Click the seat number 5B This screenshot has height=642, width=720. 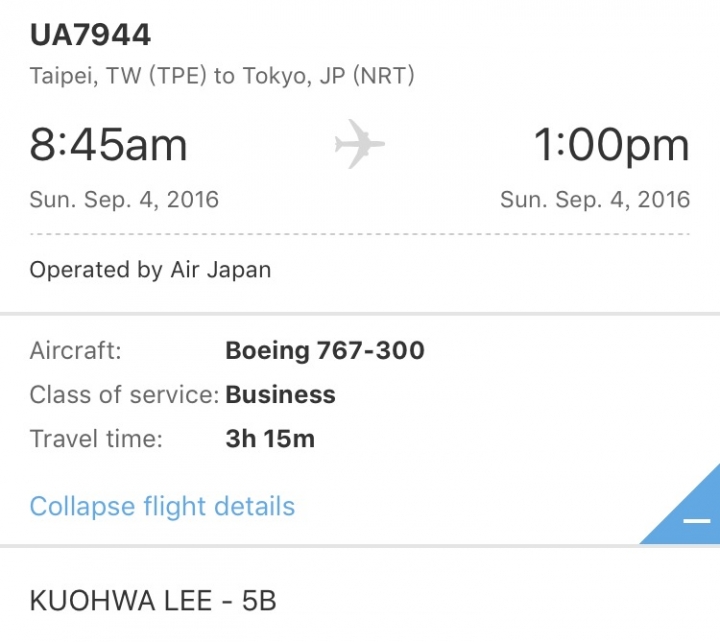point(259,601)
